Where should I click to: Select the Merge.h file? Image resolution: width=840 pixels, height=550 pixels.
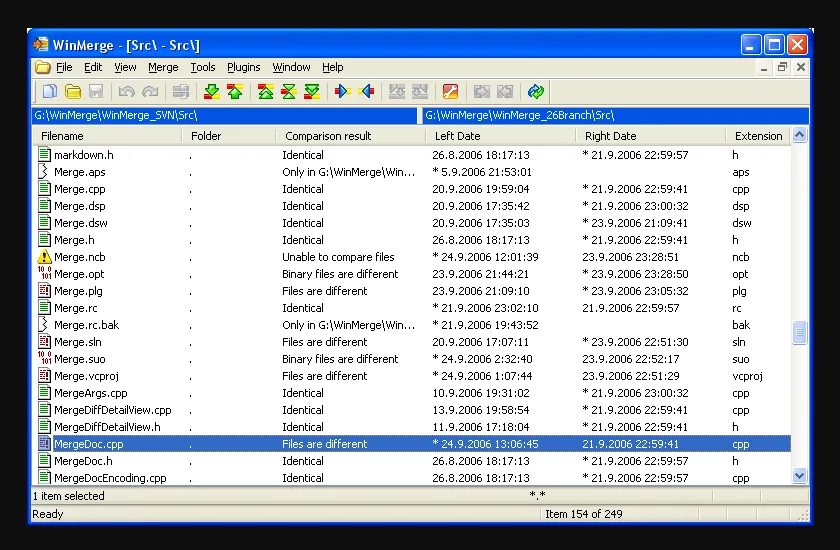pyautogui.click(x=74, y=240)
